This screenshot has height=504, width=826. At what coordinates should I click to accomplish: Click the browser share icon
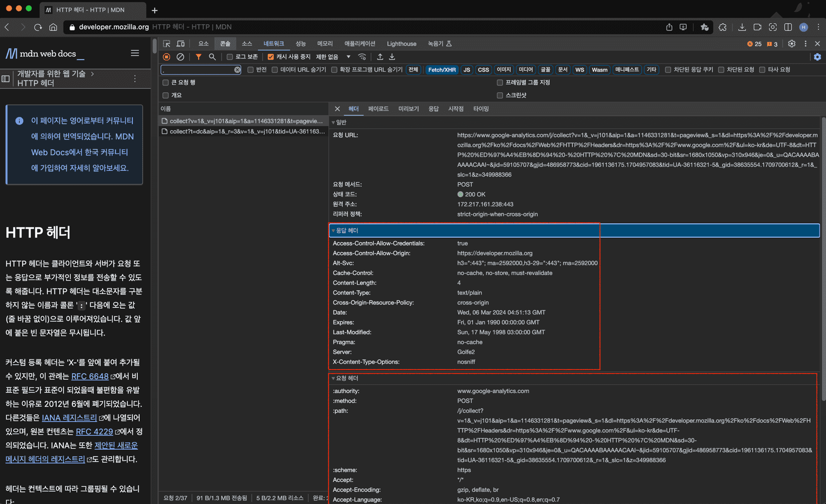point(669,27)
